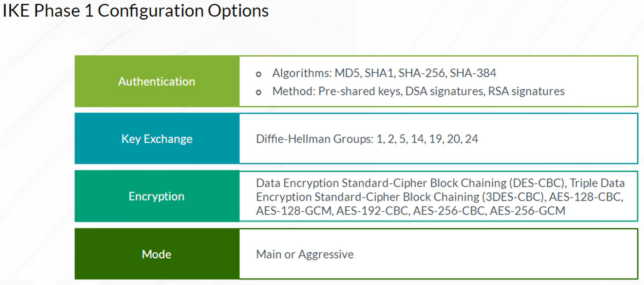
Task: Click the RSA signatures text
Action: coord(526,91)
